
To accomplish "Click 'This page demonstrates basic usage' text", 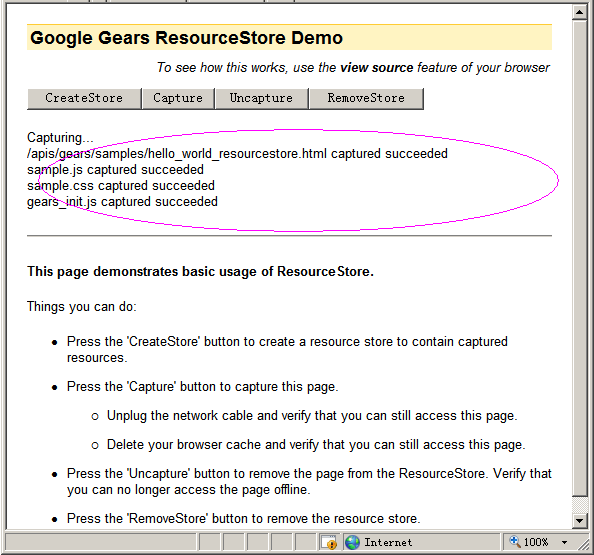I will click(x=200, y=272).
